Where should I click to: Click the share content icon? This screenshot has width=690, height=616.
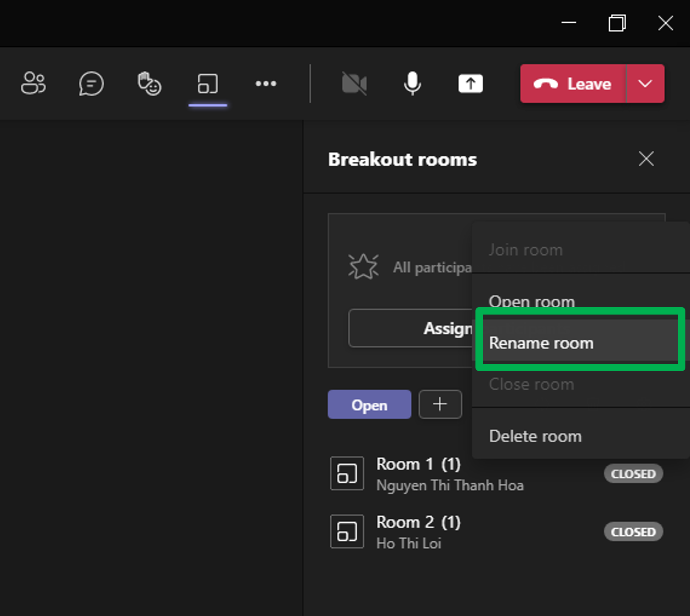470,84
